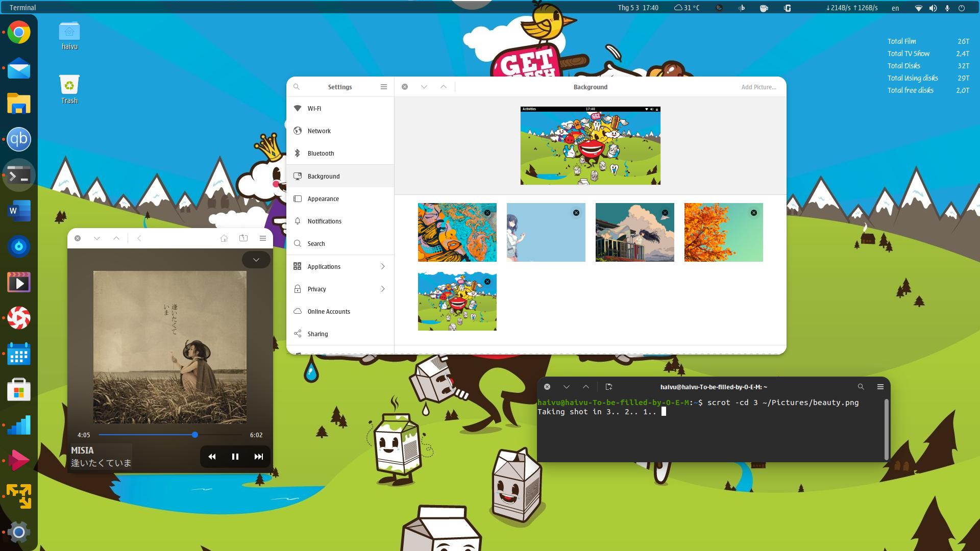This screenshot has height=551, width=980.
Task: Click the network speed indicator in top bar
Action: click(x=852, y=8)
